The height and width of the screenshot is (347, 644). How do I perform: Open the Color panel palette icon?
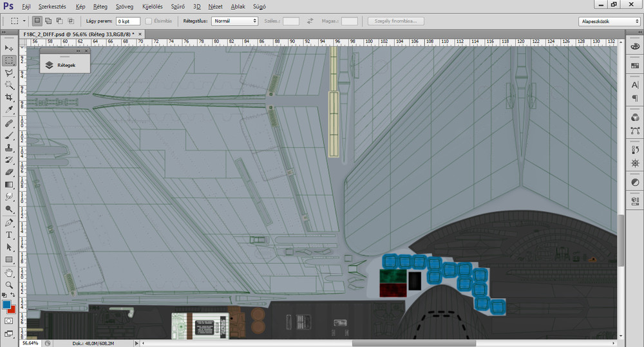635,46
